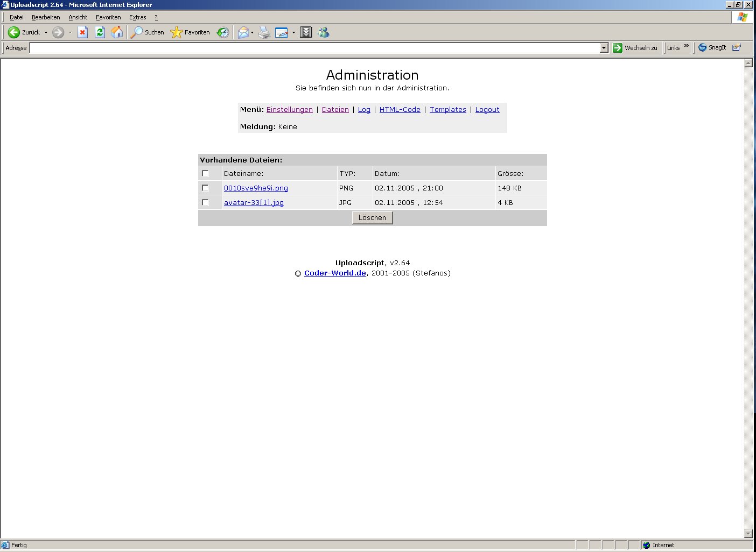
Task: Click the Edit page toolbar icon
Action: (282, 32)
